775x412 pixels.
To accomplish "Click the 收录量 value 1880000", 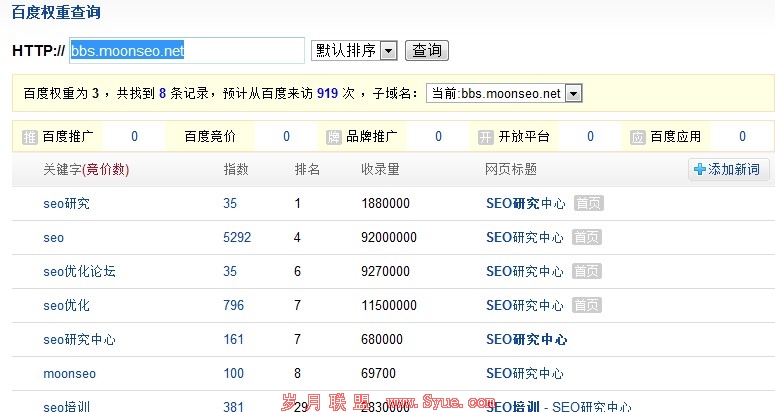I will coord(386,204).
